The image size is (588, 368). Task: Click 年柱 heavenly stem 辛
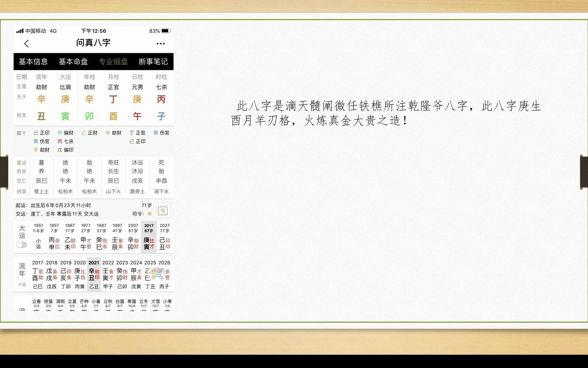pos(89,99)
